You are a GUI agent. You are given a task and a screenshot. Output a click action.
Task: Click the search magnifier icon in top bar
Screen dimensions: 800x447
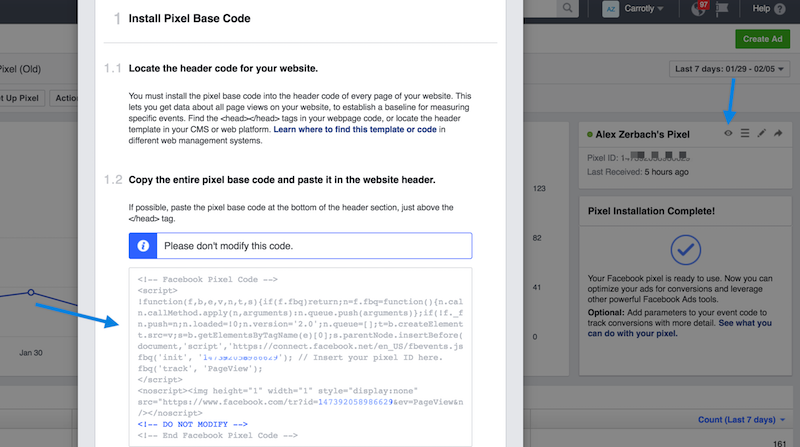567,8
